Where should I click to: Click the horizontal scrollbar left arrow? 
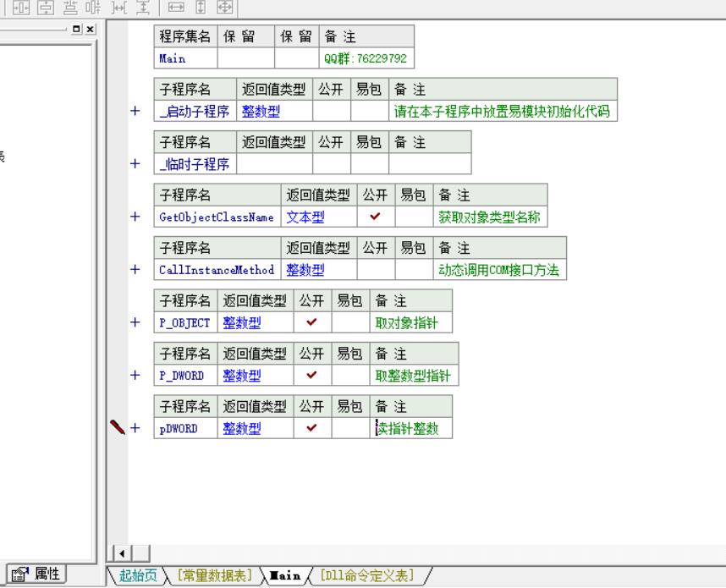(x=122, y=553)
